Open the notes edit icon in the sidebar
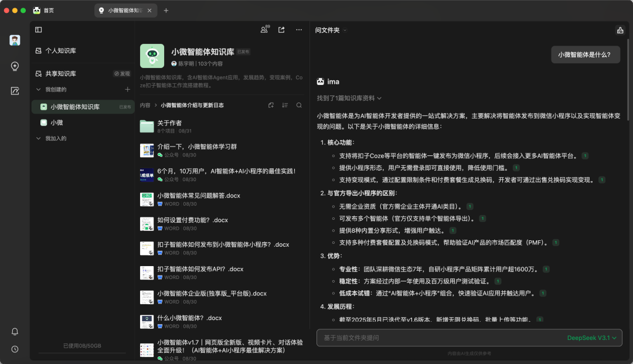The image size is (633, 364). pyautogui.click(x=15, y=91)
